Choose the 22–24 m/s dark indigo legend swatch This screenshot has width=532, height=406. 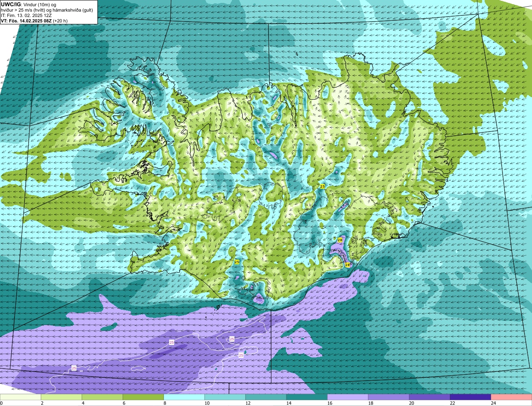pos(470,397)
